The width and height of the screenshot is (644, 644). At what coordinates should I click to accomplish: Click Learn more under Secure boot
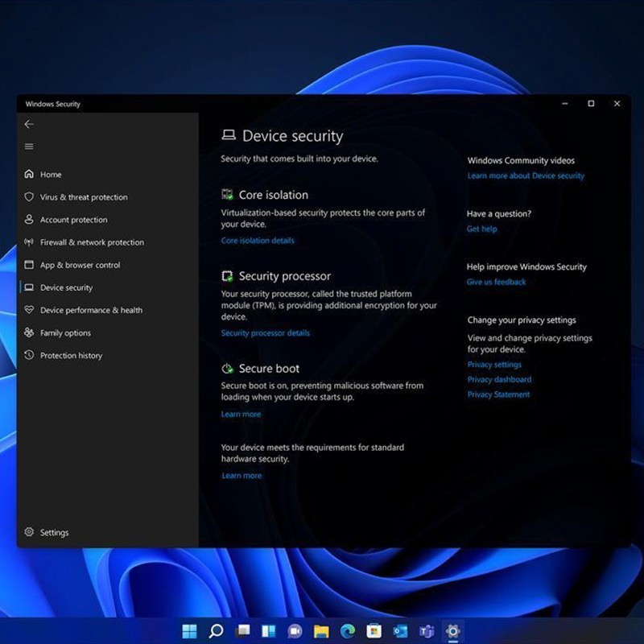click(241, 415)
